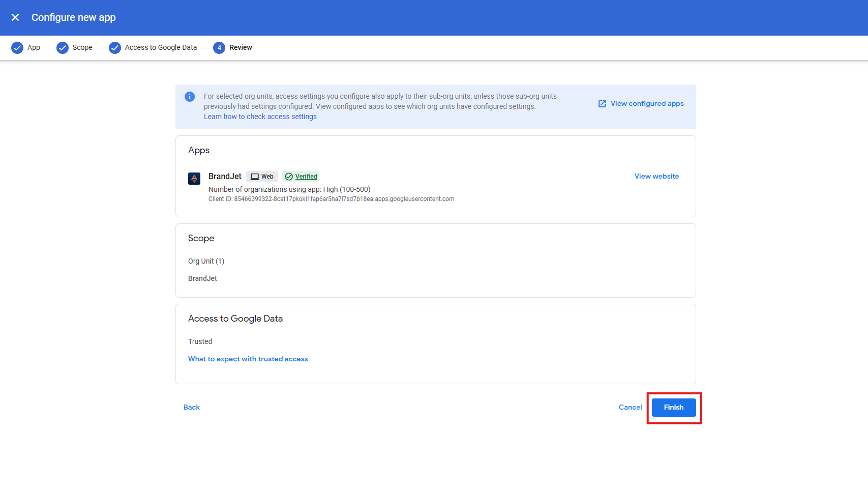Select the Scope step label
This screenshot has height=489, width=868.
coord(82,47)
